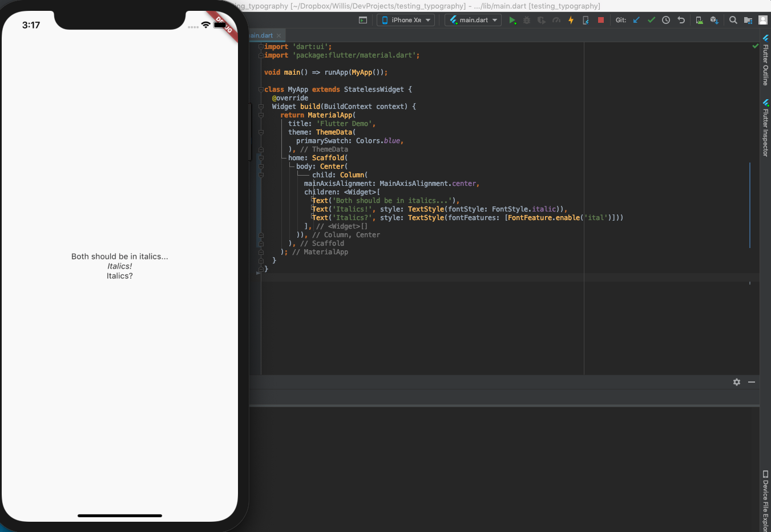Trigger Flutter hot reload with the lightning icon
Screen dimensions: 771x532
pos(571,20)
